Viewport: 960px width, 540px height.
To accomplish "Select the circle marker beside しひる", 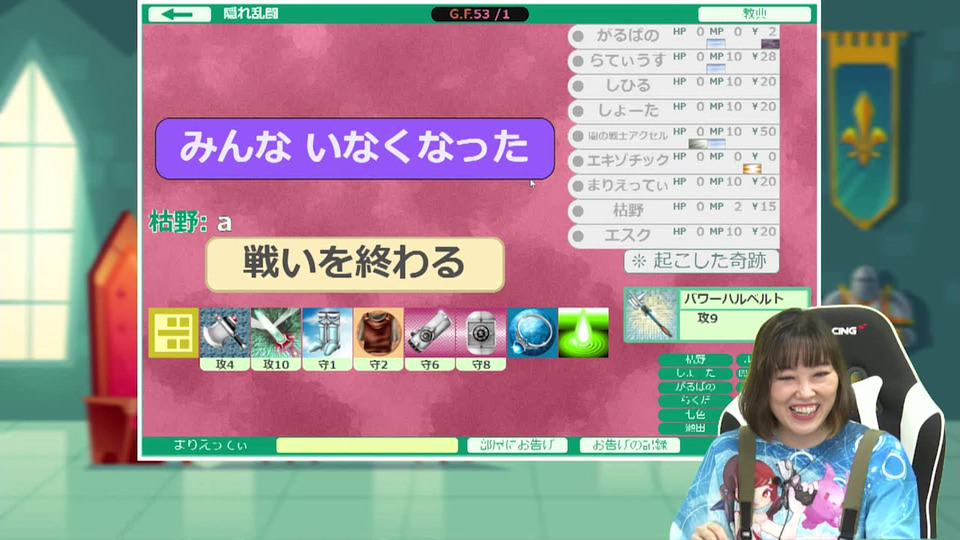I will click(577, 86).
